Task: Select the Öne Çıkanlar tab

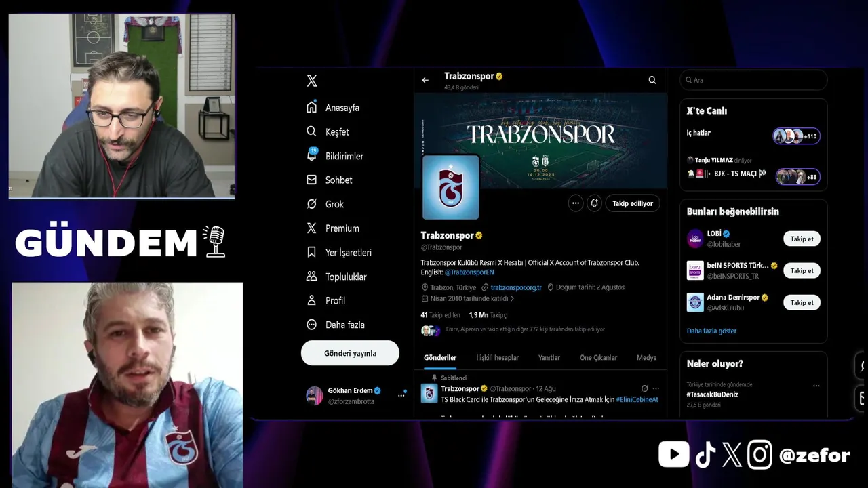Action: coord(599,357)
